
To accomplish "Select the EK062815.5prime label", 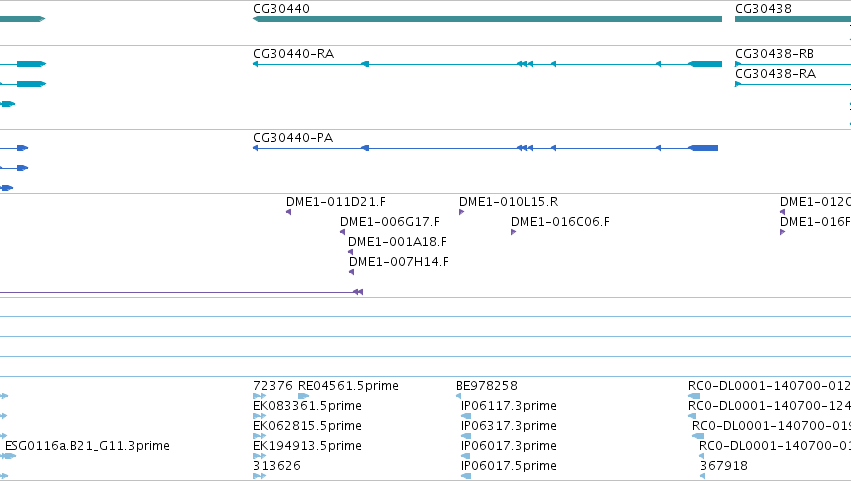I will click(307, 426).
